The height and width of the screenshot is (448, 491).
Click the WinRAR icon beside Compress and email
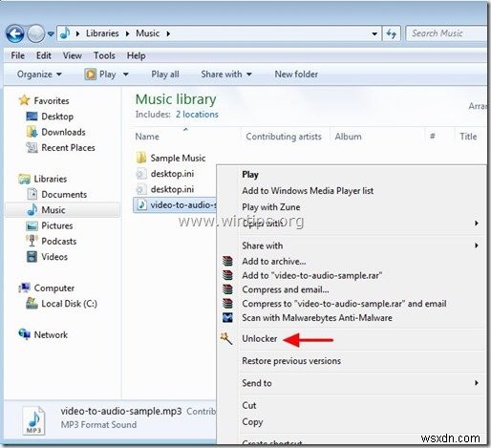point(227,289)
